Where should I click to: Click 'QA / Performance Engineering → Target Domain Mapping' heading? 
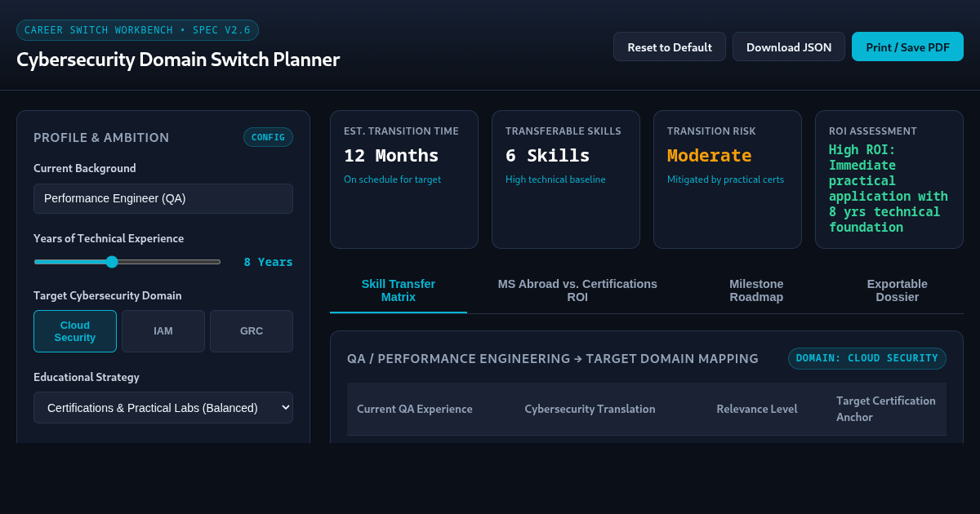coord(553,359)
